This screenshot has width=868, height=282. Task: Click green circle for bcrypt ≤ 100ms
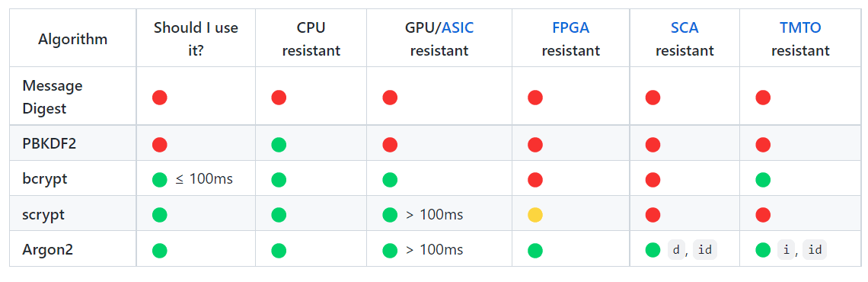159,180
